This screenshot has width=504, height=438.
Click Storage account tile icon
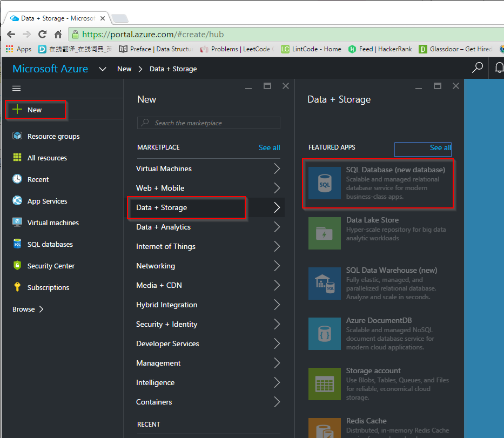click(324, 384)
